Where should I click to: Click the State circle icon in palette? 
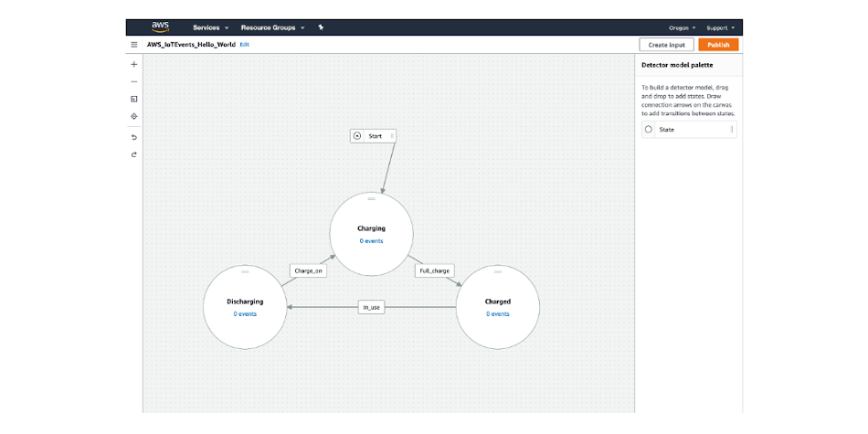pos(649,130)
